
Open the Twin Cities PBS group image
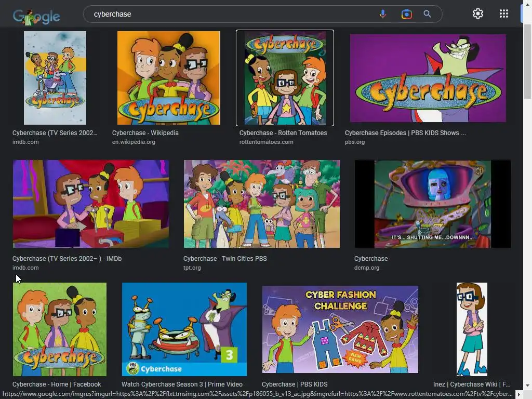(262, 204)
